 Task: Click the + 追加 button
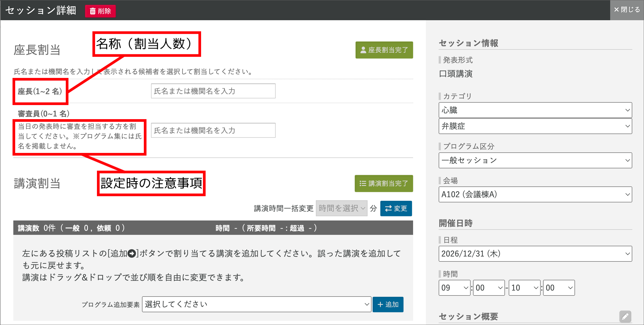[x=388, y=304]
